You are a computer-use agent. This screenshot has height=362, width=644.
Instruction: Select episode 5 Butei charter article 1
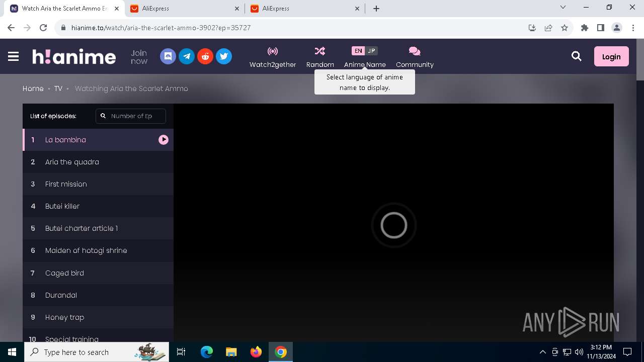(98, 228)
